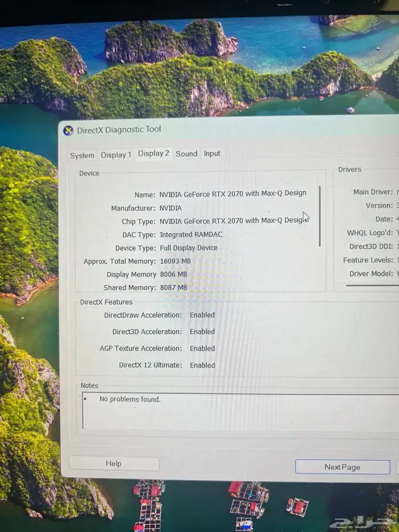Select the 16093 MB total memory value

coord(176,261)
